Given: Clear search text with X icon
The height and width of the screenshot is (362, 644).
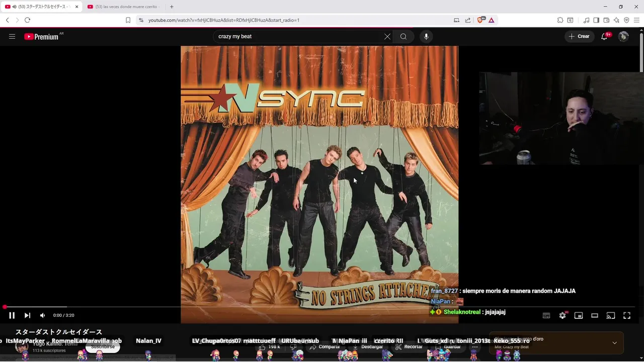Looking at the screenshot, I should 387,36.
